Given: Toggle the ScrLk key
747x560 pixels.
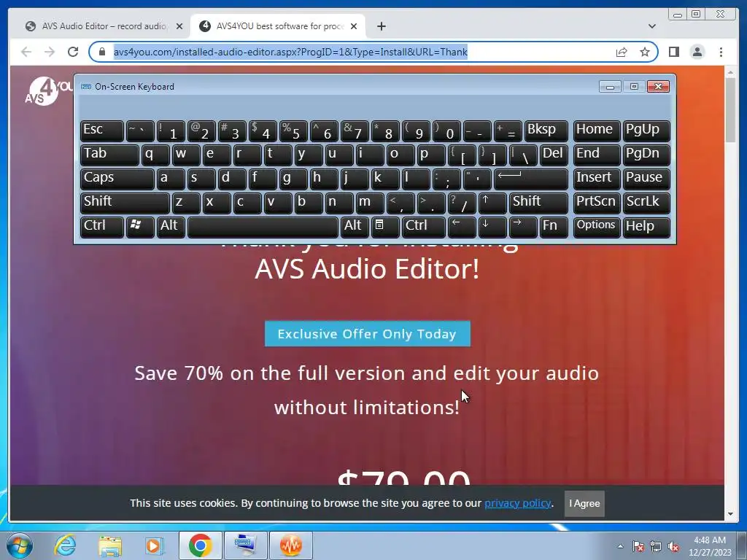Looking at the screenshot, I should [646, 203].
